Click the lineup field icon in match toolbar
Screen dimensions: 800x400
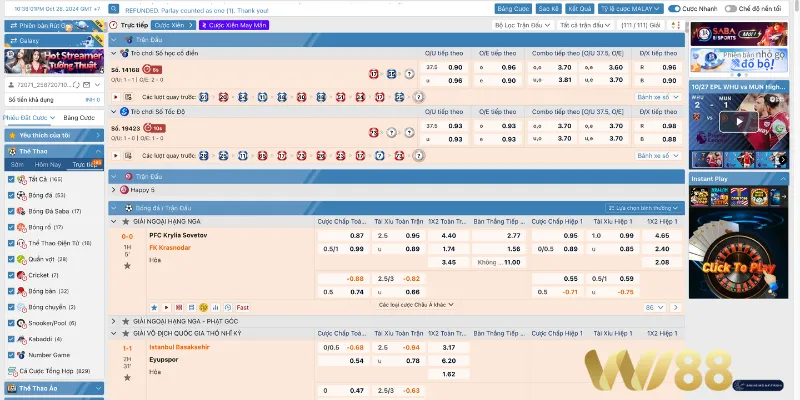click(x=191, y=308)
